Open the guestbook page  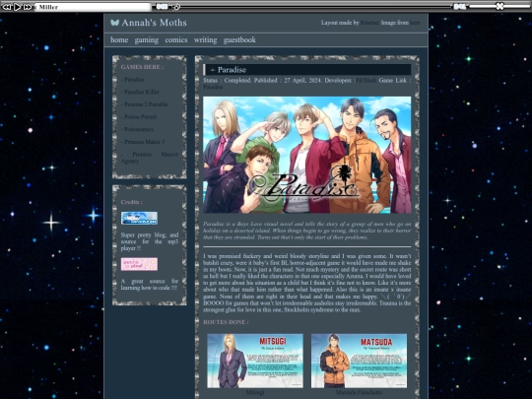point(239,40)
